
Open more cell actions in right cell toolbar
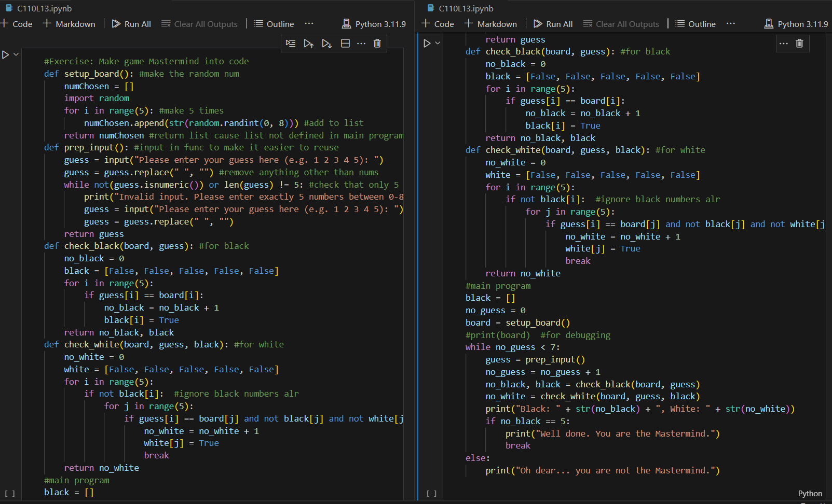pyautogui.click(x=784, y=44)
